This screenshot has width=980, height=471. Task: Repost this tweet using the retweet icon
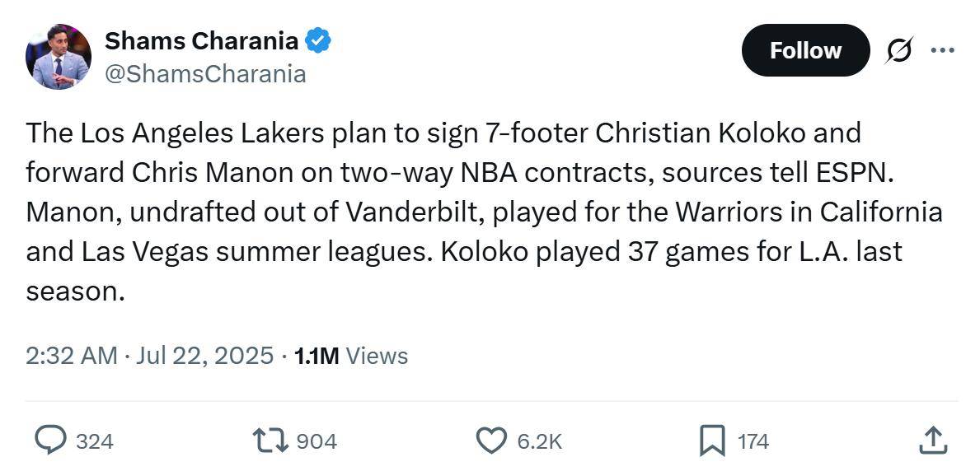[x=270, y=441]
